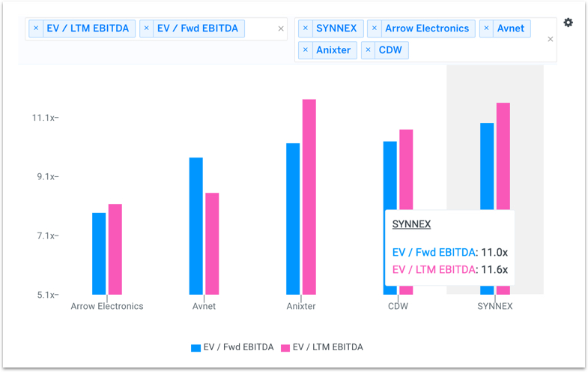Remove CDW company tag
588x372 pixels.
[369, 50]
